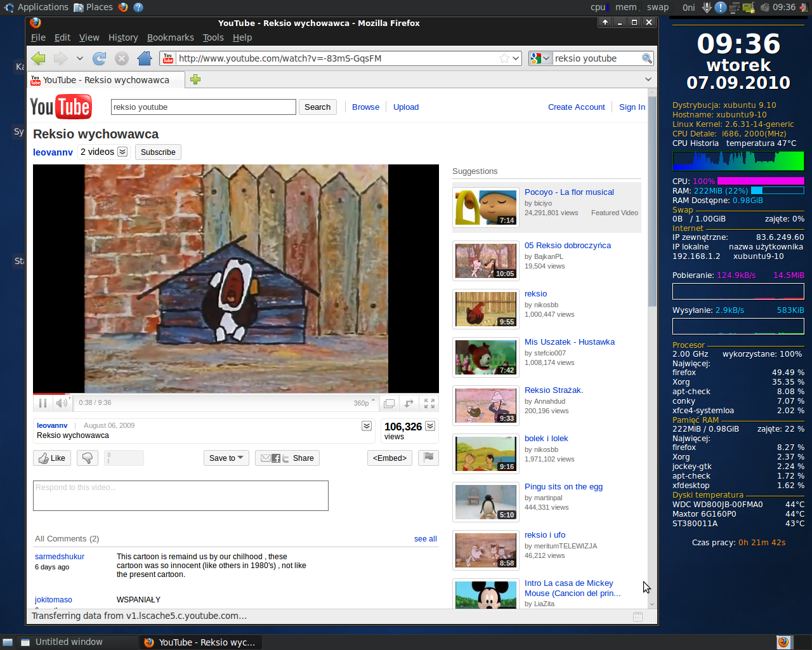Click the video progress seek bar
The width and height of the screenshot is (812, 650).
coord(236,394)
